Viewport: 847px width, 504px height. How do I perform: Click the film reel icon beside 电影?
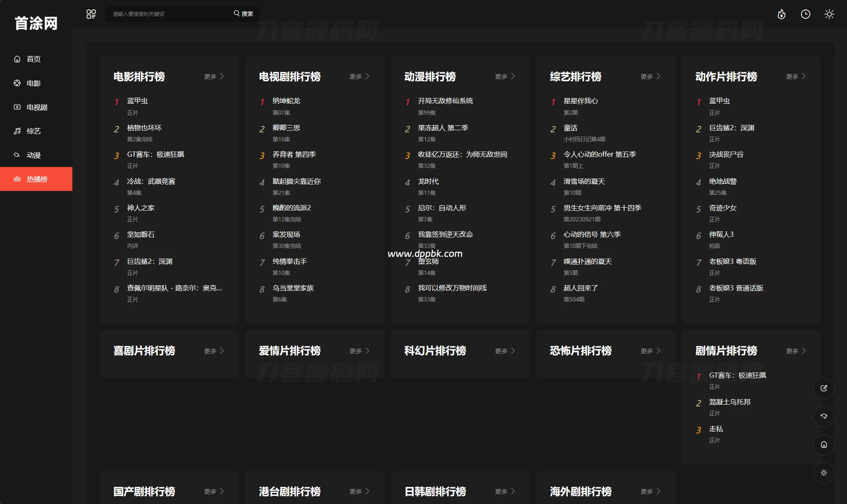(x=17, y=83)
